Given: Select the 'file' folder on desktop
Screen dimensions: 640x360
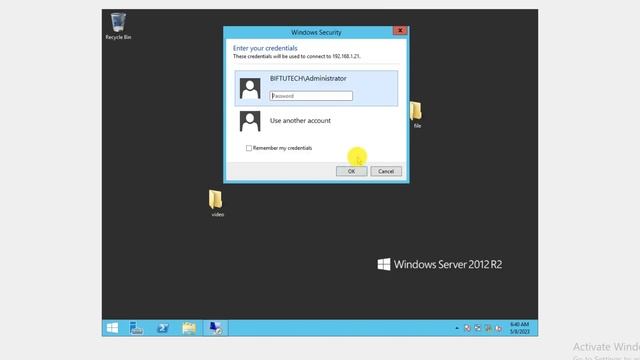Looking at the screenshot, I should click(x=416, y=115).
